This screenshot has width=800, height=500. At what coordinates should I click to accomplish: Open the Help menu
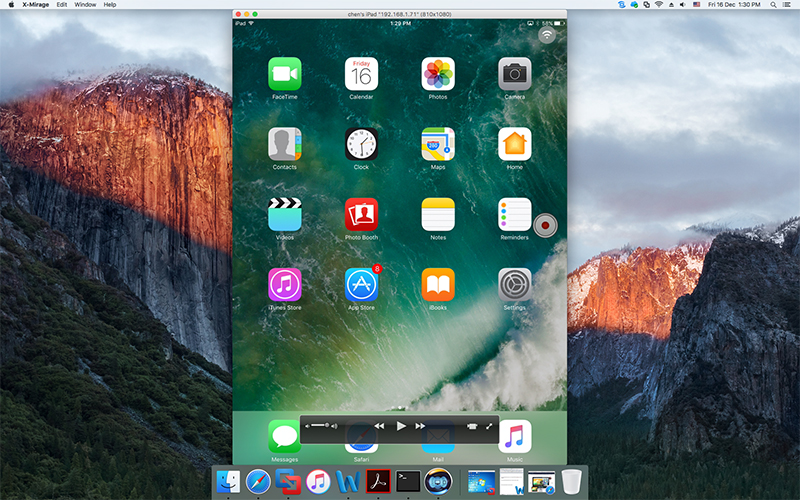[110, 5]
